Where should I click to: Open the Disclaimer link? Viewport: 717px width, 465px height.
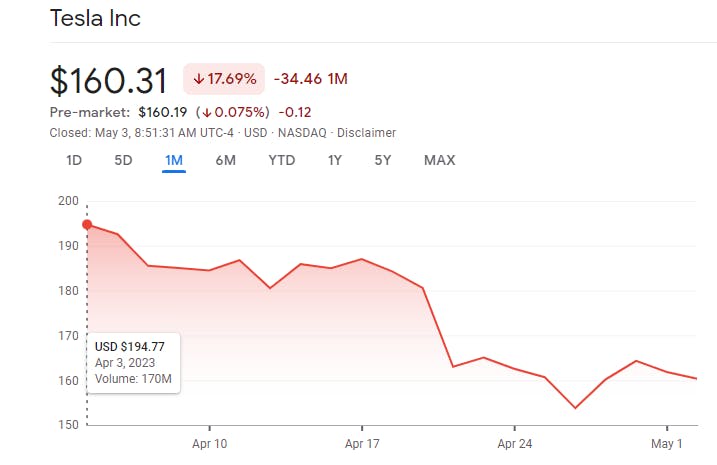(366, 132)
